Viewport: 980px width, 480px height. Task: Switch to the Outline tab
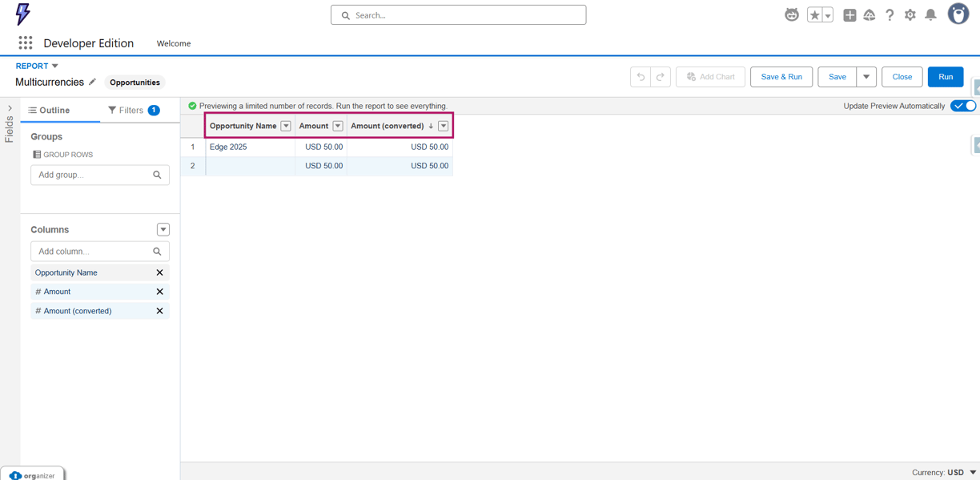[50, 110]
